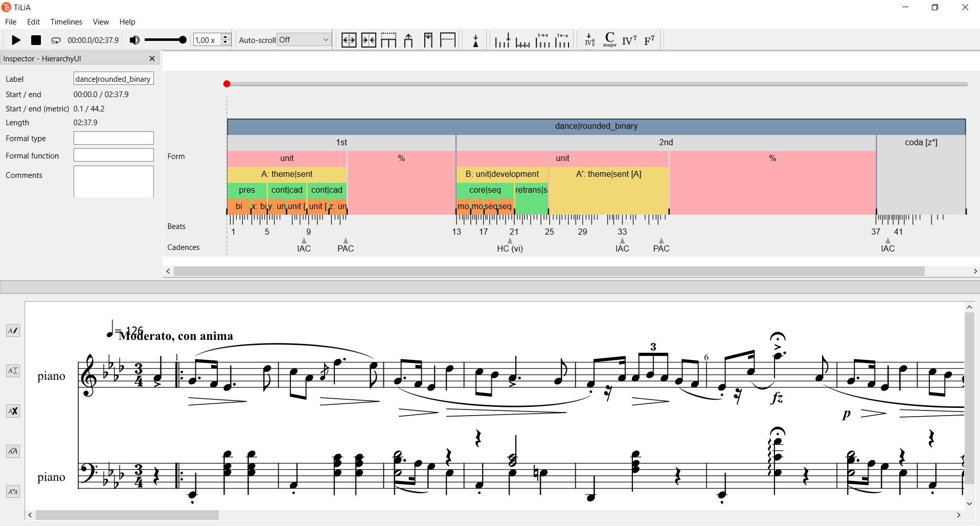Toggle the loop playback icon
This screenshot has height=526, width=980.
coord(56,40)
